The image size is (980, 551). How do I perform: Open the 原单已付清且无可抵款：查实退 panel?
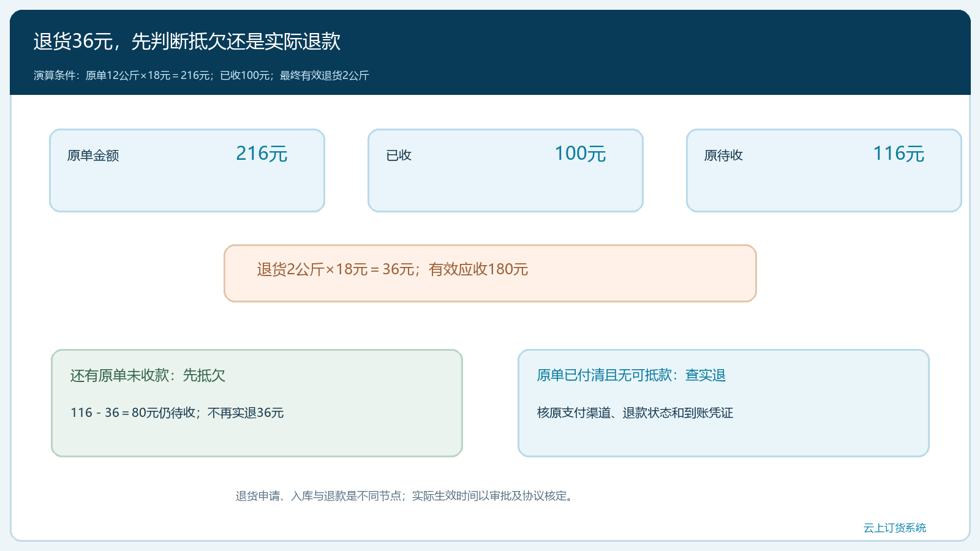click(723, 403)
